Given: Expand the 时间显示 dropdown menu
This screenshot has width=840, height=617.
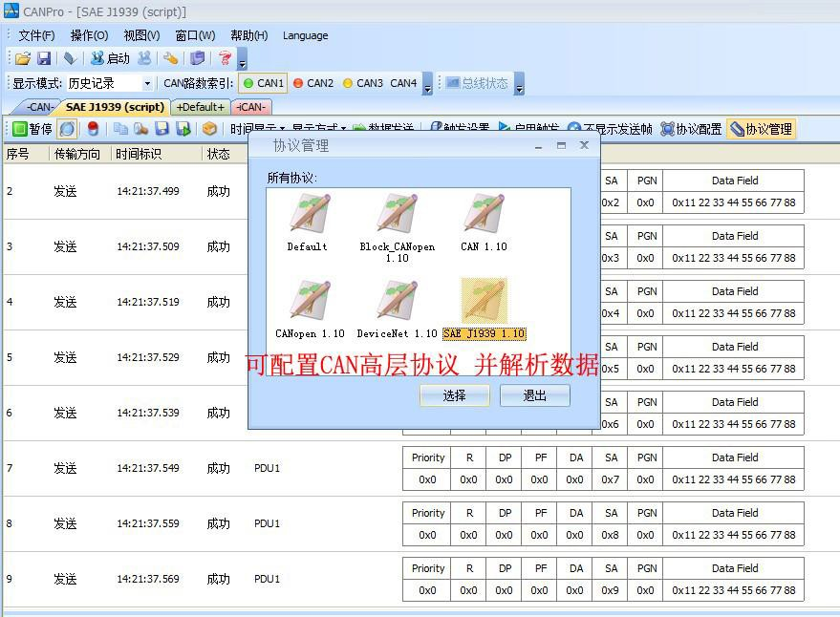Looking at the screenshot, I should [x=257, y=129].
